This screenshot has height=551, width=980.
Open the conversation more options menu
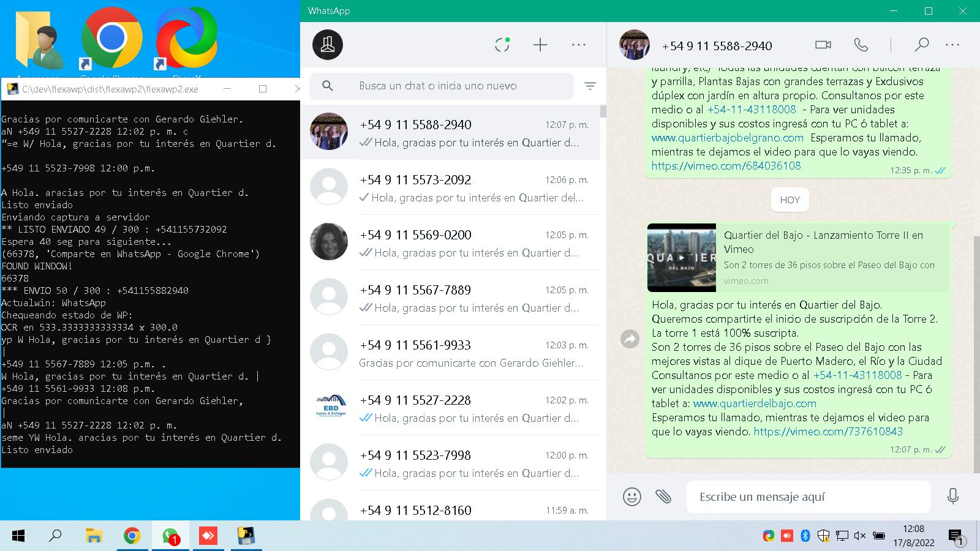(x=952, y=45)
